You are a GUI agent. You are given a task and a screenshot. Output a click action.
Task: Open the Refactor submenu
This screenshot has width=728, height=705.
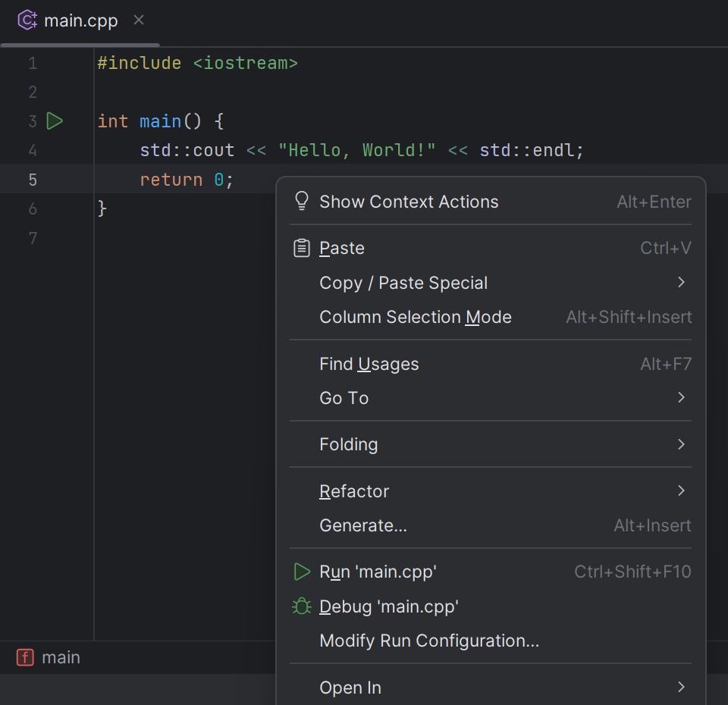(354, 490)
